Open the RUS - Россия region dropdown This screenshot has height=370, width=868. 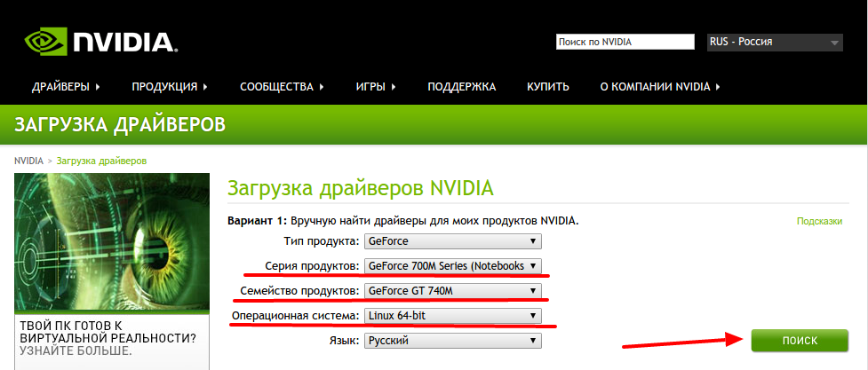pos(774,42)
